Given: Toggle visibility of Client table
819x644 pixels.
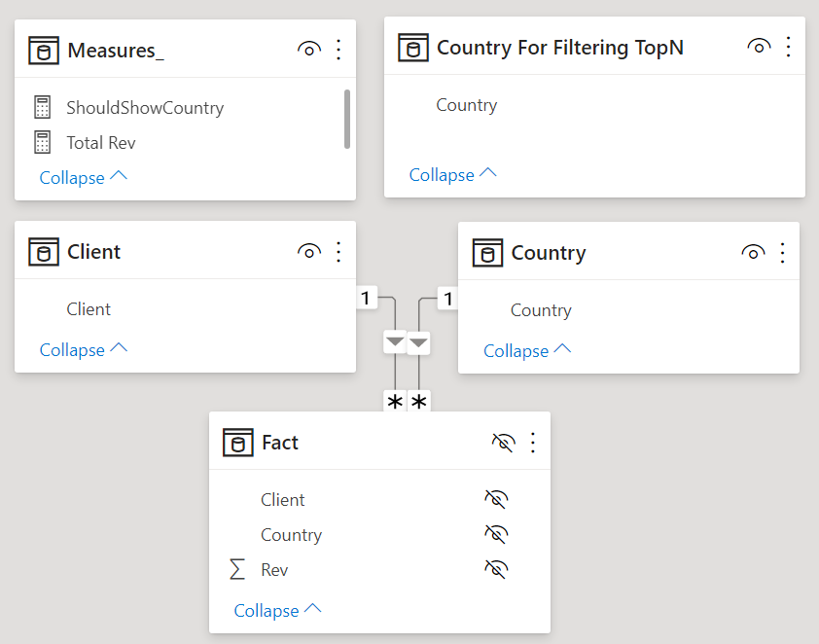Looking at the screenshot, I should (309, 252).
